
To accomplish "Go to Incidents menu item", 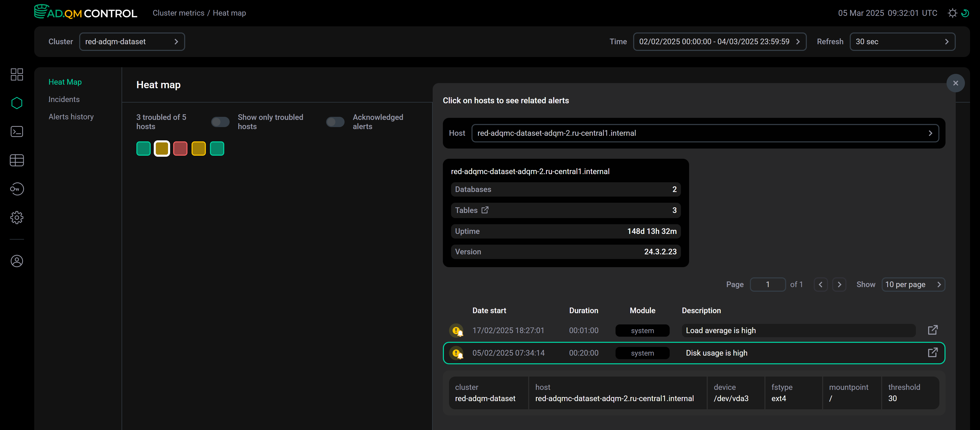I will pos(64,99).
